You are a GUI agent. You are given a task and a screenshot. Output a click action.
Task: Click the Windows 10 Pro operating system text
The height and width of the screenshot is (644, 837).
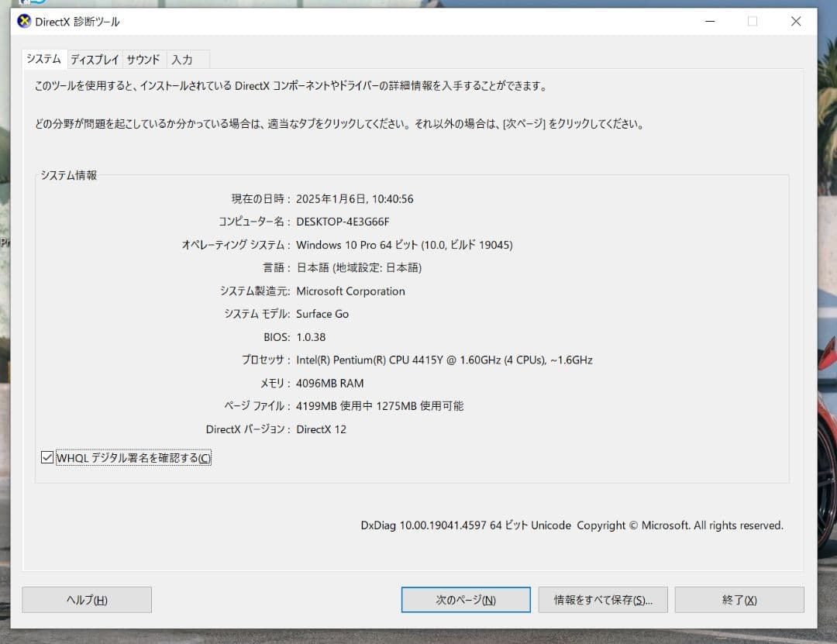[x=404, y=245]
